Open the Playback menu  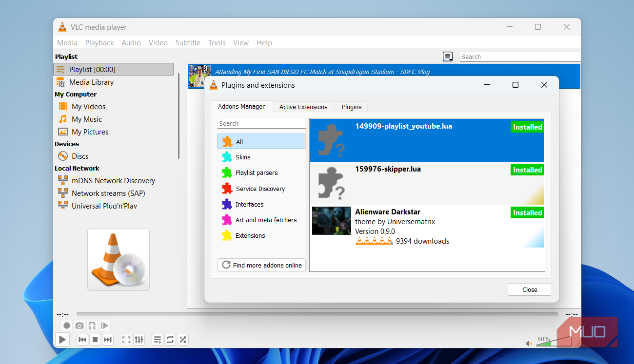coord(99,43)
